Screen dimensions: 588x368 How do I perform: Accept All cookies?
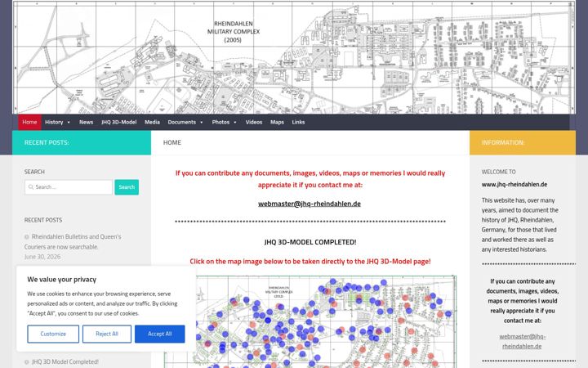160,334
